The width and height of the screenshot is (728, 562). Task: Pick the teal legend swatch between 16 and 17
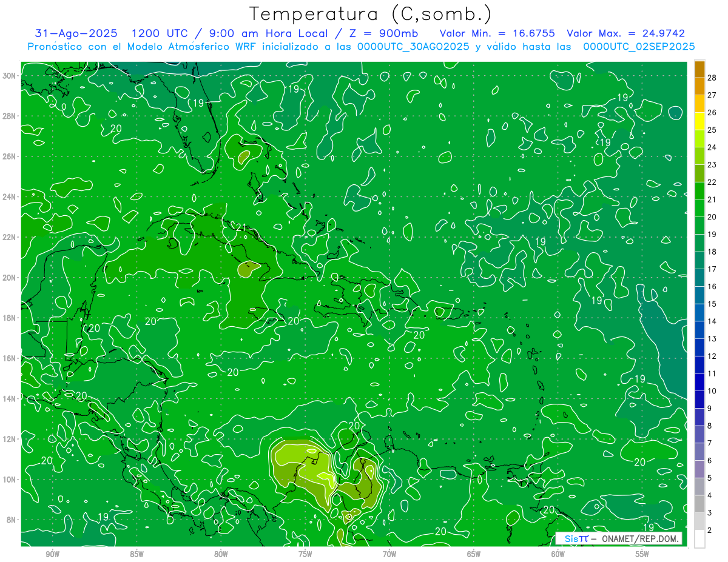coord(699,278)
